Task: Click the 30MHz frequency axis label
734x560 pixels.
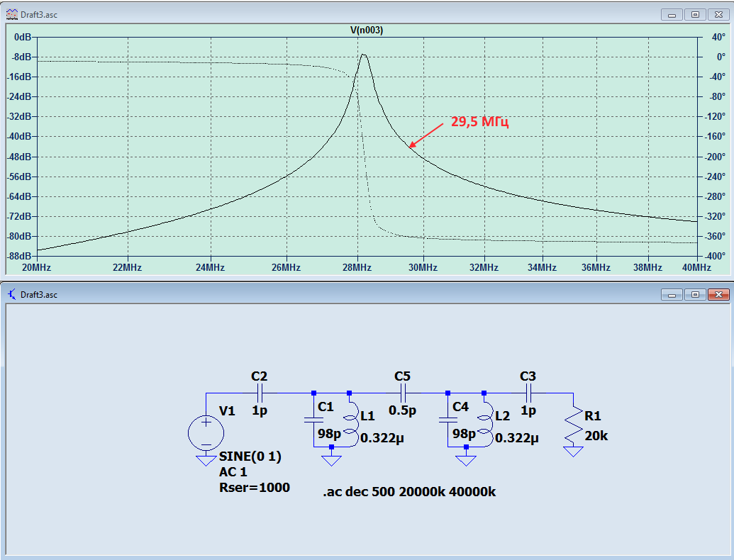Action: pos(423,268)
